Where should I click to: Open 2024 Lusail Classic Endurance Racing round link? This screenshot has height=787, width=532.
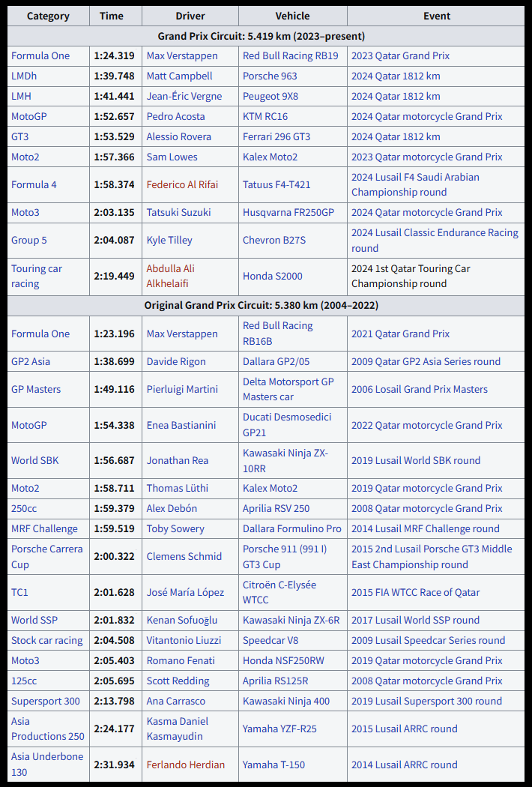point(435,241)
